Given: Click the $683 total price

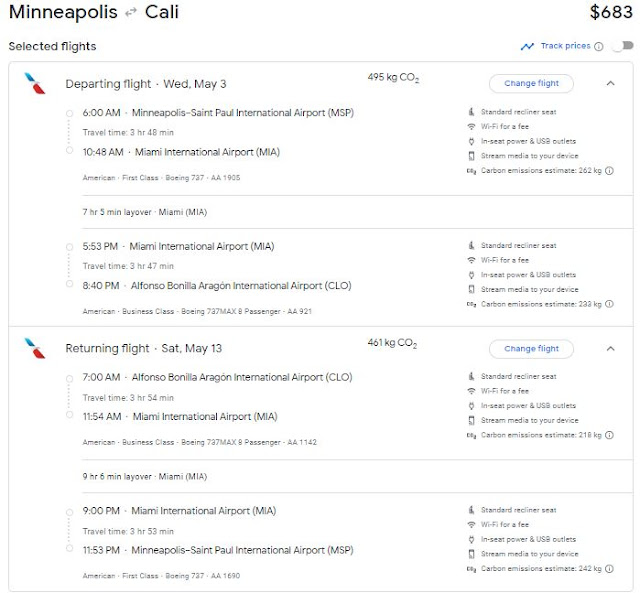Looking at the screenshot, I should (611, 12).
